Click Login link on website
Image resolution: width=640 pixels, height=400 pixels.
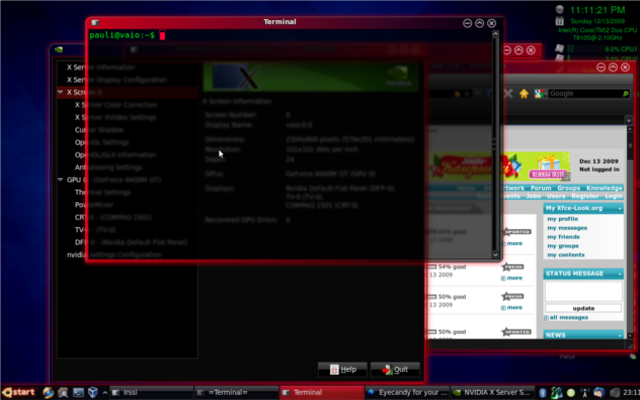(x=613, y=196)
